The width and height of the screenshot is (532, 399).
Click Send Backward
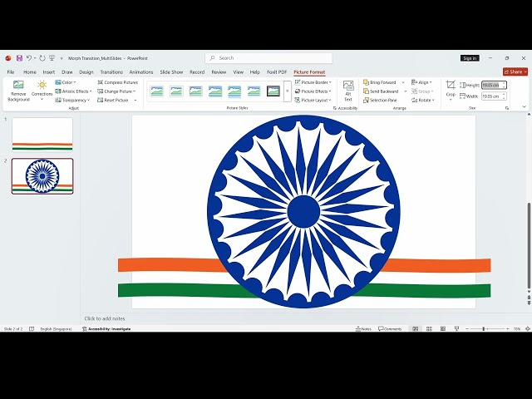(x=381, y=91)
